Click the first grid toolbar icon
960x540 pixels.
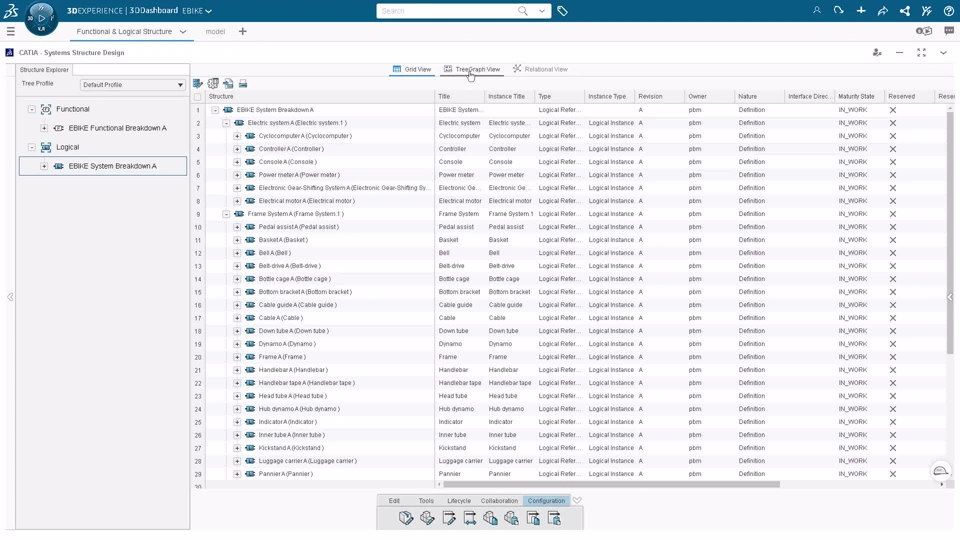click(x=198, y=83)
